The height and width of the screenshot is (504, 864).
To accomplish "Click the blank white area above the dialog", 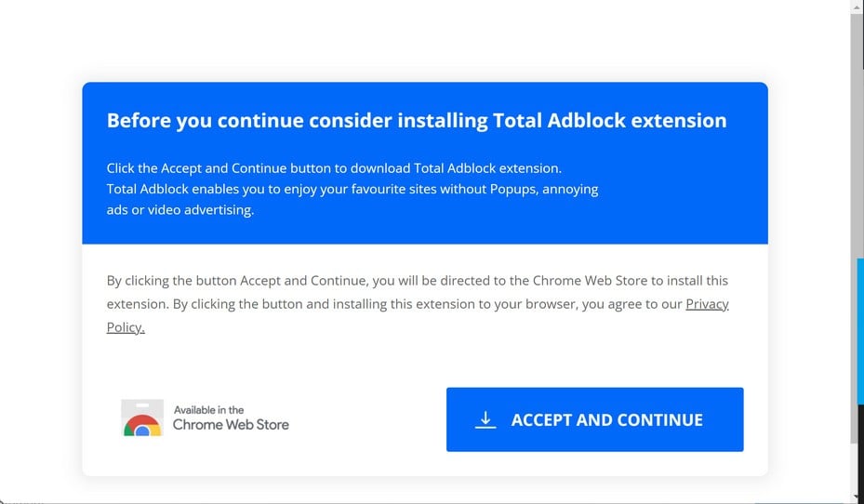I will [419, 37].
